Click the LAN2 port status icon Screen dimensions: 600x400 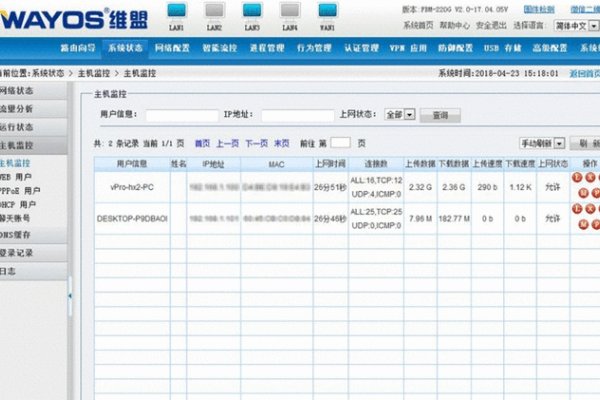click(214, 10)
